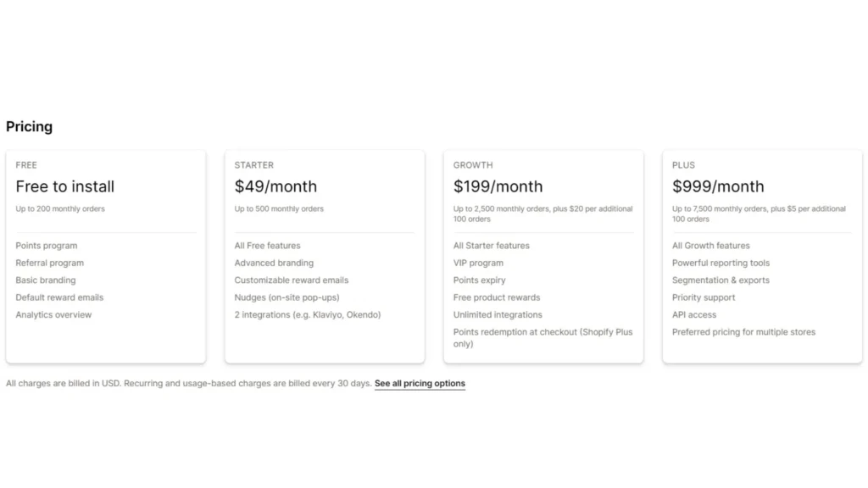Select the Referral program feature item

49,263
